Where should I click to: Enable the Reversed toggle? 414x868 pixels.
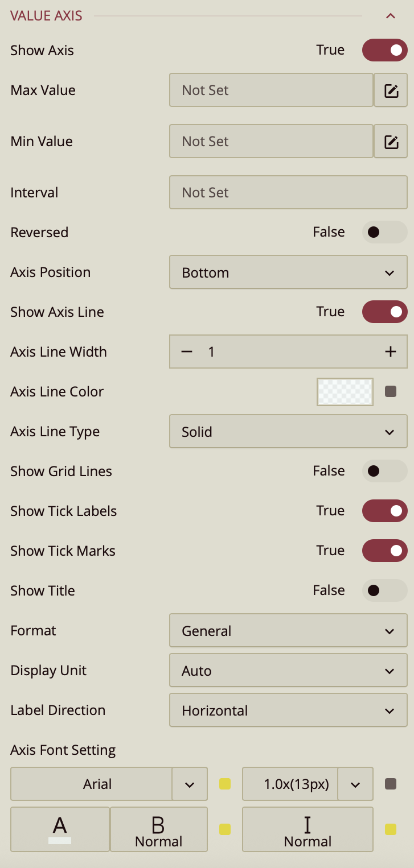[384, 232]
